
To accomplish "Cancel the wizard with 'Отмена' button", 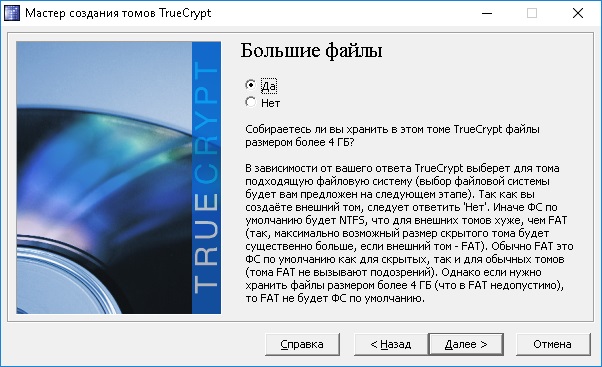I will 552,344.
